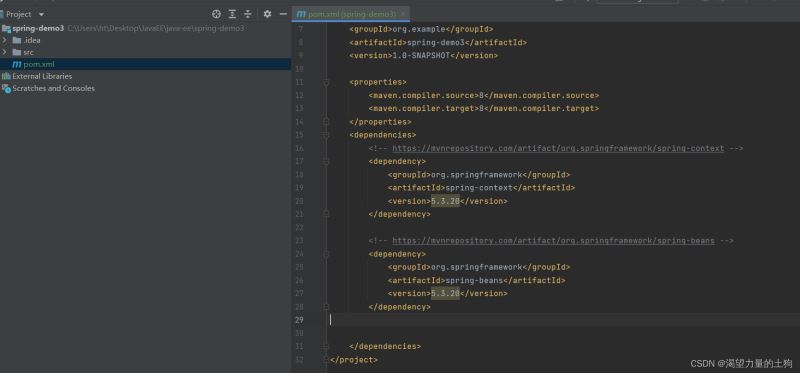The image size is (800, 373).
Task: Locate the open file using the crosshair icon
Action: 216,14
